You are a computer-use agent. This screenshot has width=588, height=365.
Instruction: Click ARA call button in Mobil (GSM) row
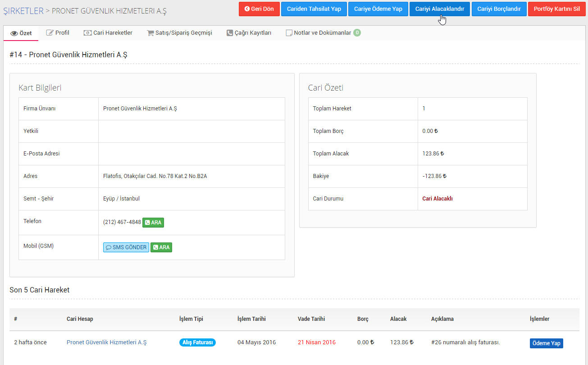pyautogui.click(x=161, y=247)
